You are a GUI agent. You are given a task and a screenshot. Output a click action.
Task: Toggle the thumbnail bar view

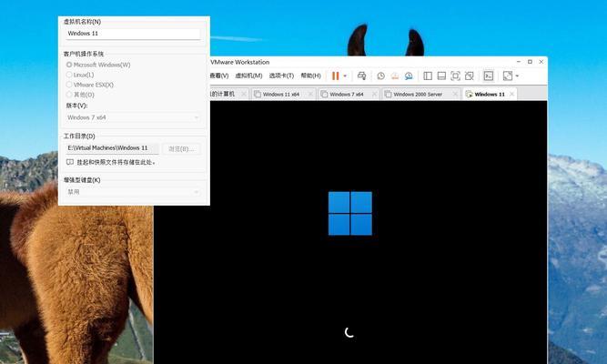tap(441, 76)
